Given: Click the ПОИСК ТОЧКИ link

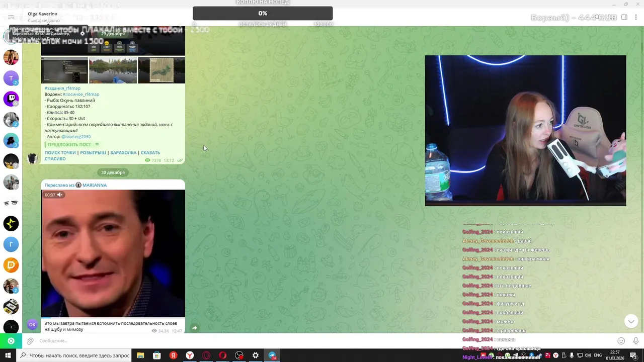Looking at the screenshot, I should (60, 152).
